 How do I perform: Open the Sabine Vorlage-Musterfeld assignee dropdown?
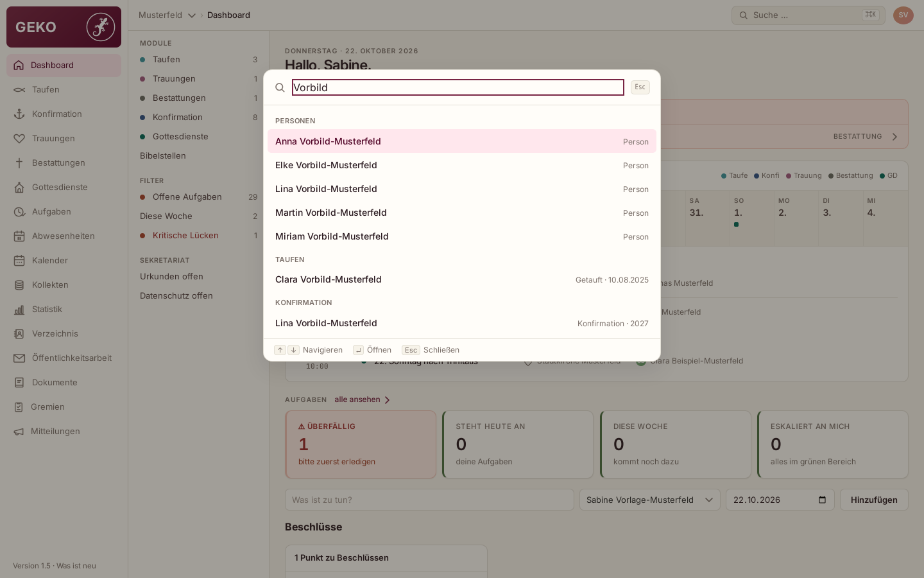pos(650,500)
